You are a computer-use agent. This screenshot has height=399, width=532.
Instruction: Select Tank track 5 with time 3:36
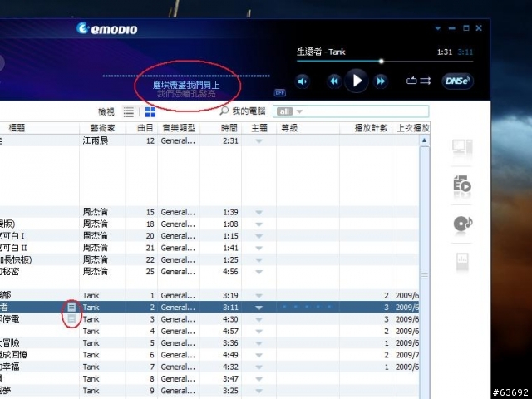click(209, 342)
